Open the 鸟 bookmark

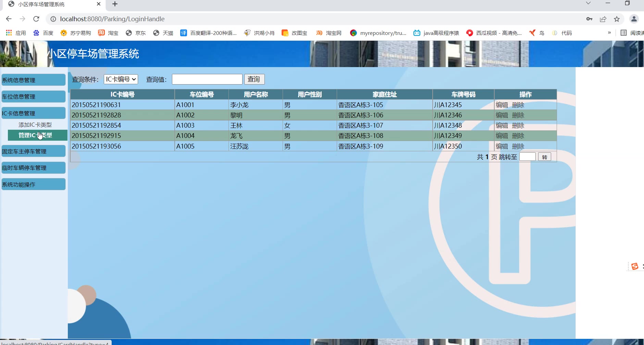pos(536,33)
